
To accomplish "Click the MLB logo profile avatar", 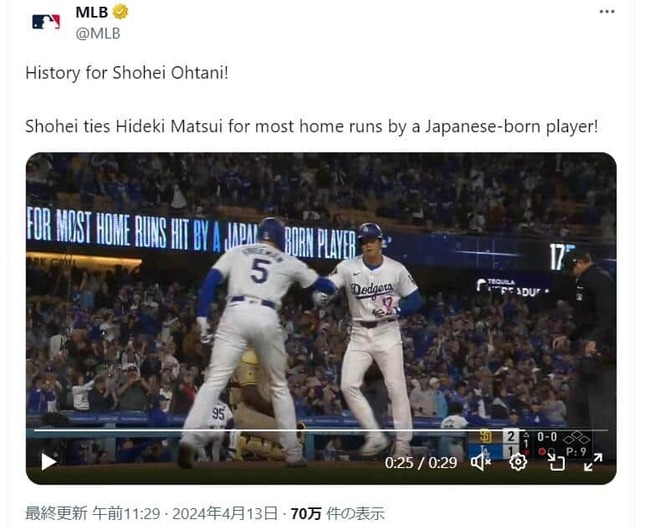I will (x=46, y=22).
